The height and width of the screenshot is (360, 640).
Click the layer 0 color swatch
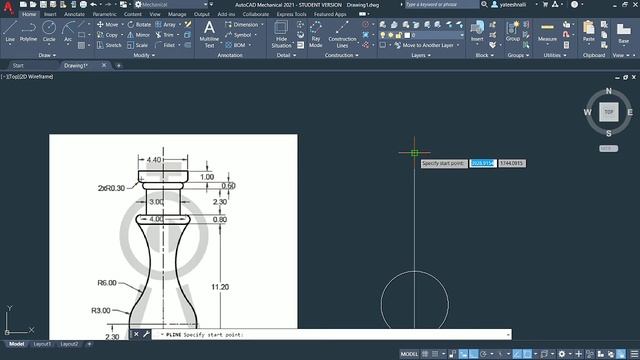coord(407,36)
